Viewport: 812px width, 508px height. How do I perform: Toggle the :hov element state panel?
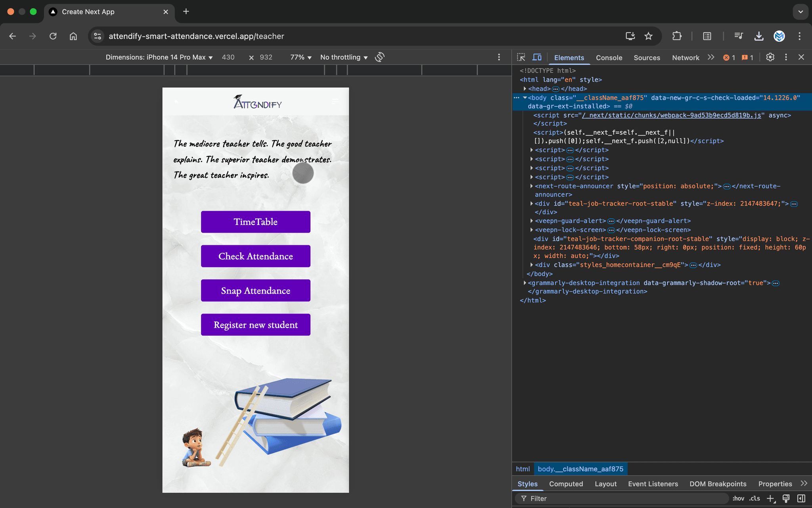click(x=738, y=498)
